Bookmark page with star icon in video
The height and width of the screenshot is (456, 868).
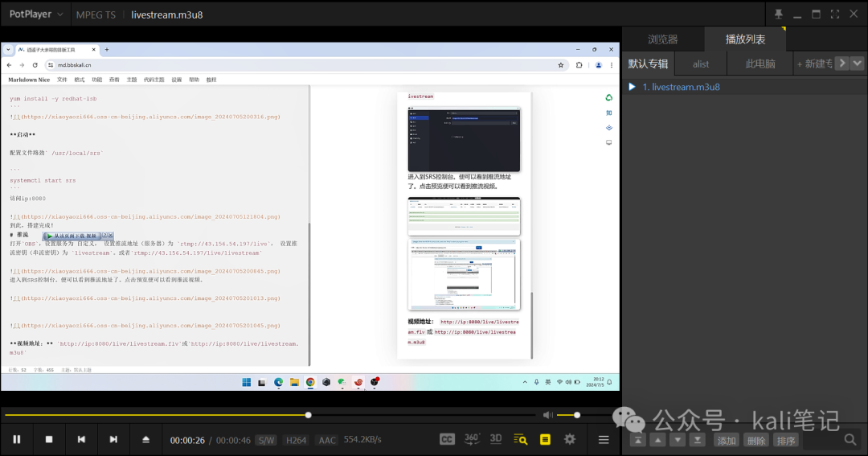coord(561,65)
